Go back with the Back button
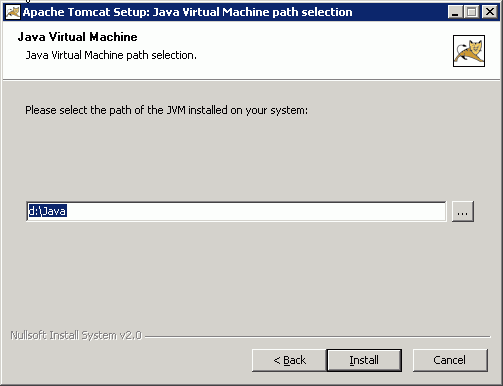The image size is (503, 386). 289,360
